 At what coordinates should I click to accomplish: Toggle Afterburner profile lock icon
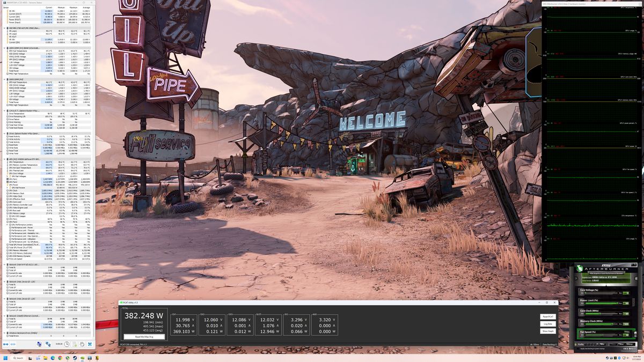click(x=575, y=344)
